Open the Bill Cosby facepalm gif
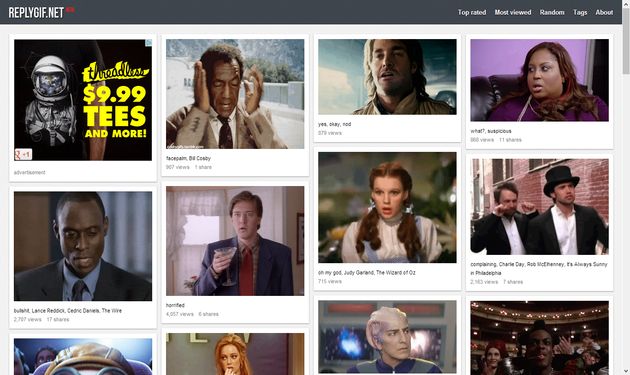This screenshot has width=630, height=375. [x=235, y=94]
